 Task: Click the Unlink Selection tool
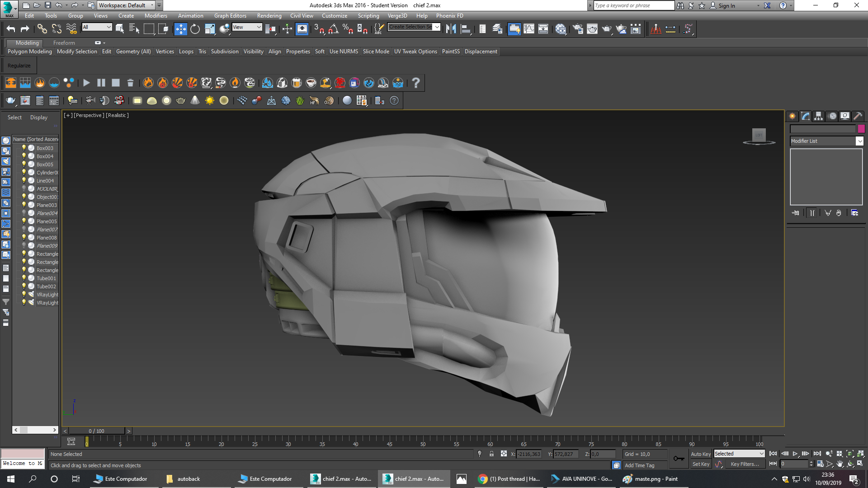(57, 29)
